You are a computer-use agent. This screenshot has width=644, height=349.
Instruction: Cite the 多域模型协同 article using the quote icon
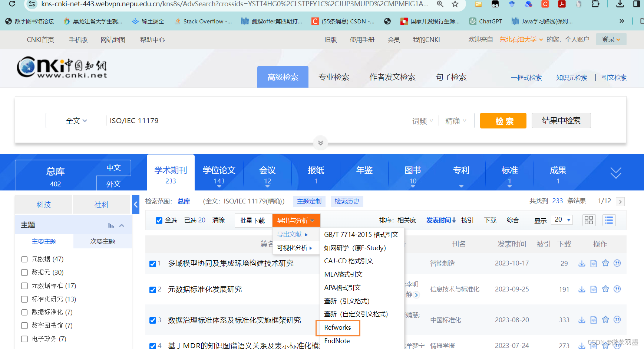(617, 263)
